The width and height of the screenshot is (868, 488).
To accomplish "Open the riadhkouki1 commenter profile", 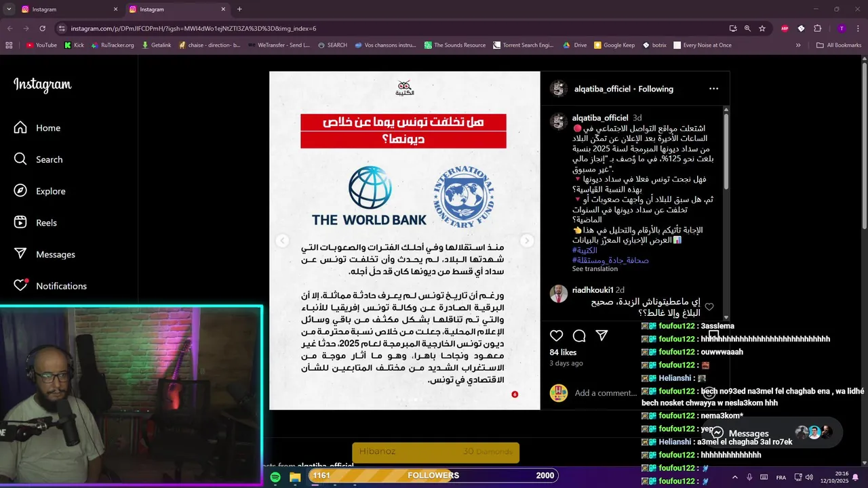I will [593, 290].
